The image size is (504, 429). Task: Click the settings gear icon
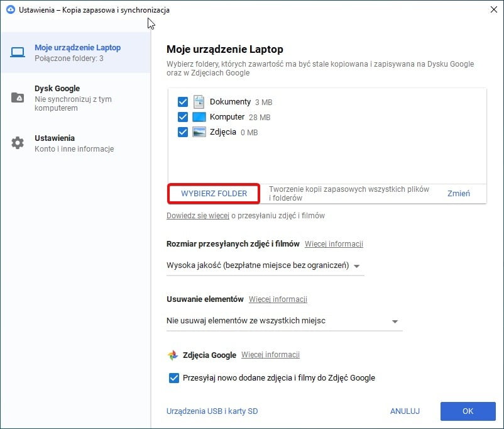click(x=18, y=143)
